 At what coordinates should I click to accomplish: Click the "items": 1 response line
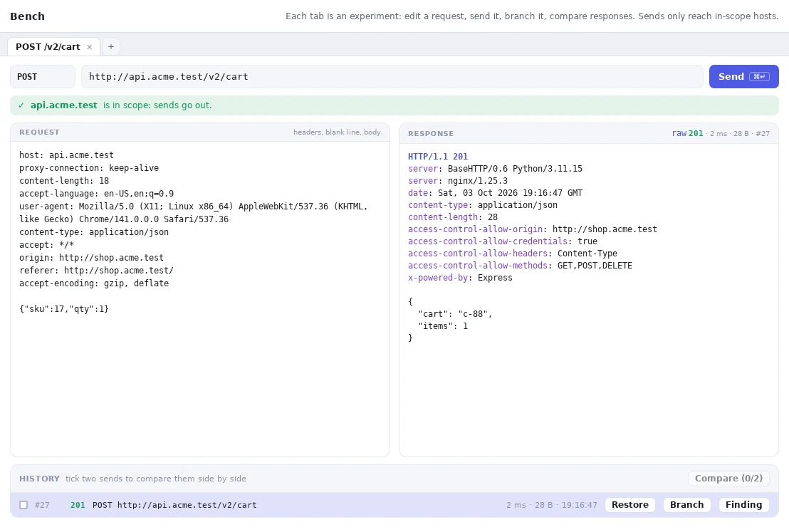(x=443, y=326)
